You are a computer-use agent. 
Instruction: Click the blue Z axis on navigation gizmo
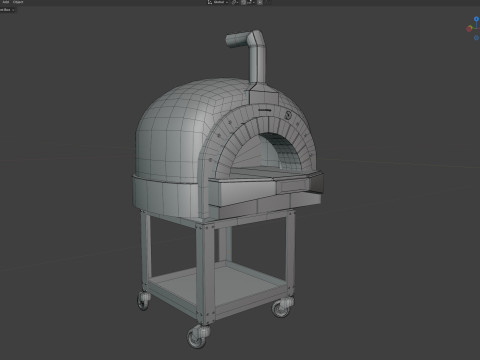[476, 19]
